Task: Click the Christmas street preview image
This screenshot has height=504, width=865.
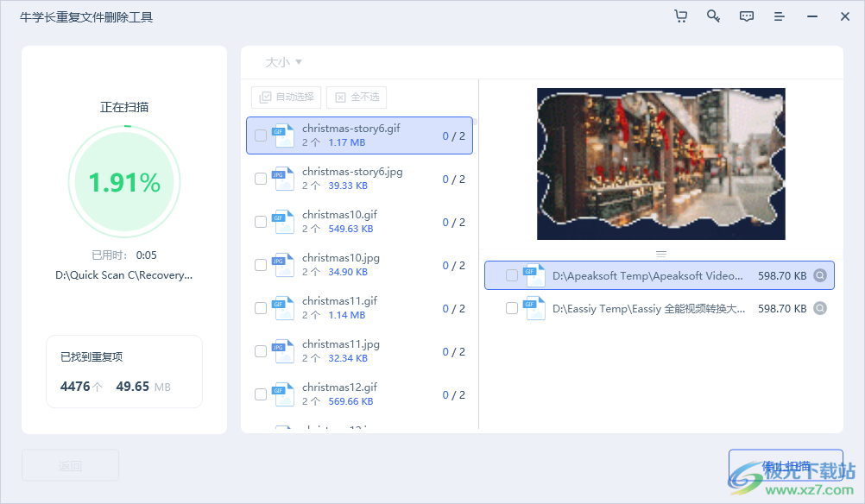Action: click(x=660, y=163)
